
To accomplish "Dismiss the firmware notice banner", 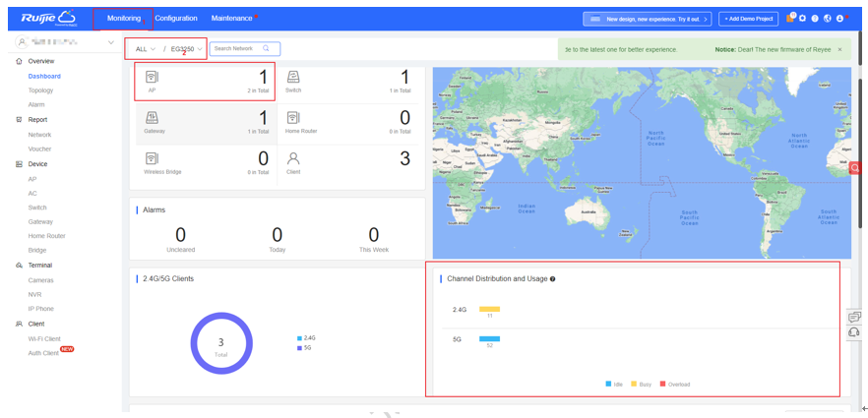I will [x=839, y=50].
